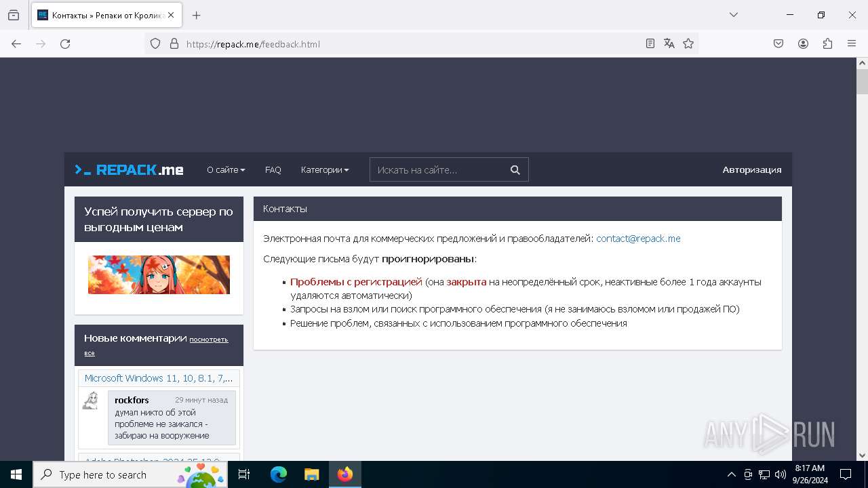Reload the current page
This screenshot has width=868, height=488.
click(65, 43)
